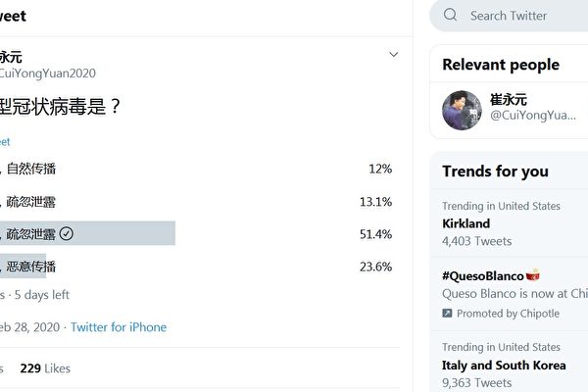This screenshot has height=392, width=588.
Task: Open the Twitter for iPhone link
Action: [119, 327]
